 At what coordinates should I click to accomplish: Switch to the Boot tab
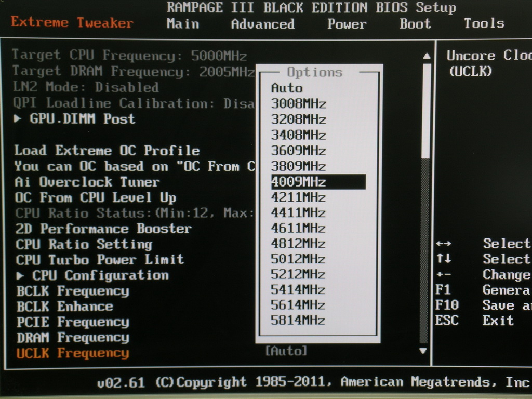pos(415,24)
